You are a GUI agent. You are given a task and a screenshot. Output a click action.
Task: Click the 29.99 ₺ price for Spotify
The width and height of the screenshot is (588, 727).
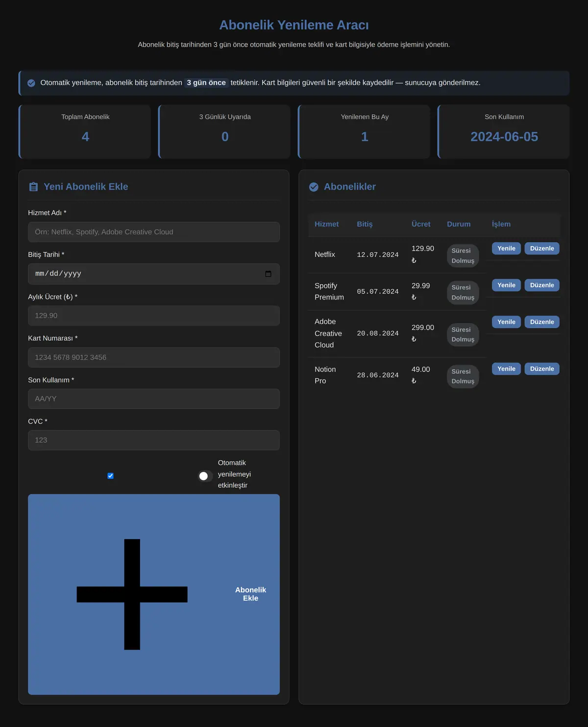click(421, 291)
